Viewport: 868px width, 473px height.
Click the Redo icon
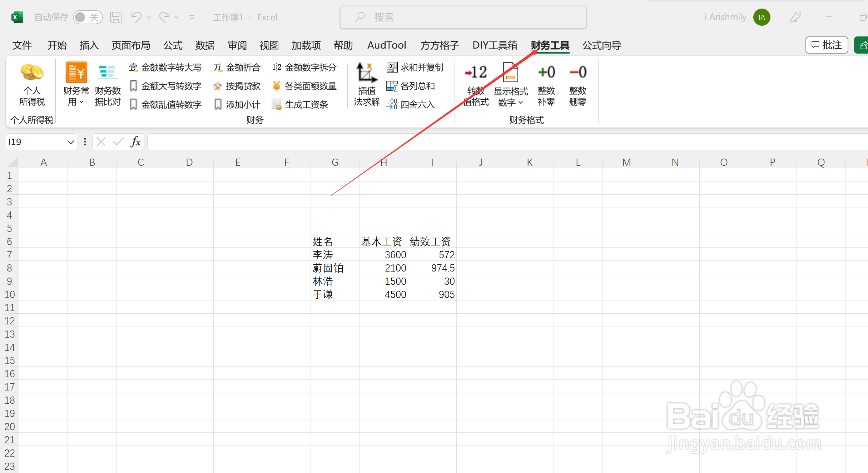click(164, 17)
